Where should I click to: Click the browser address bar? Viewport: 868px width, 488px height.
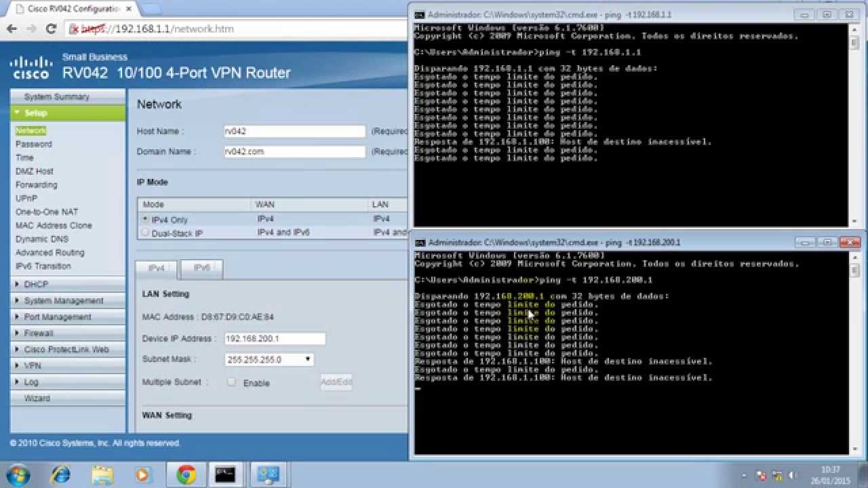237,29
